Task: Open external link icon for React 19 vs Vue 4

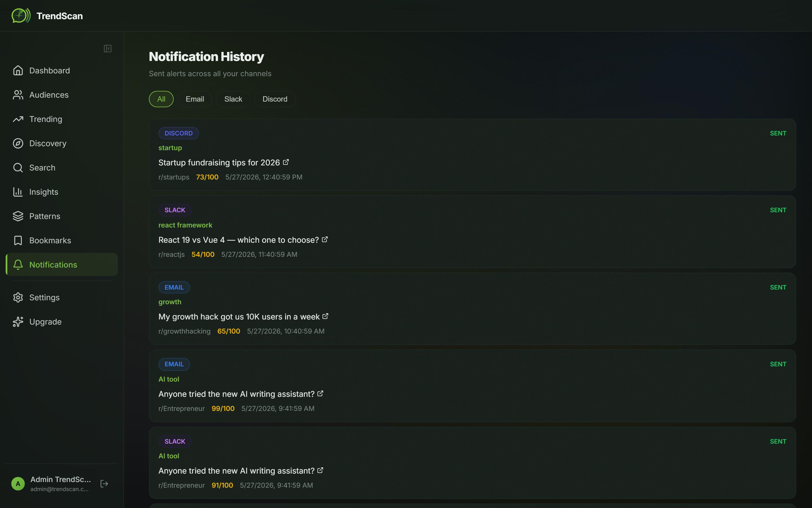Action: [x=325, y=240]
